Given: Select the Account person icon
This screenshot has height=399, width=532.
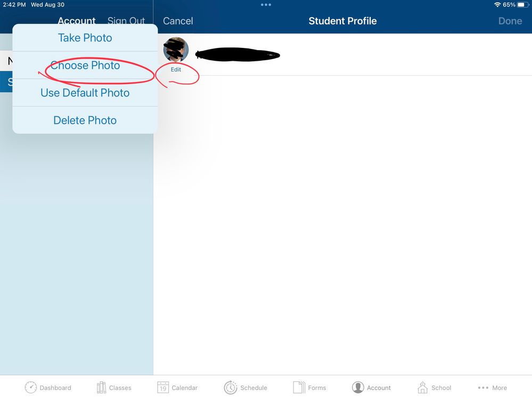Looking at the screenshot, I should point(358,387).
